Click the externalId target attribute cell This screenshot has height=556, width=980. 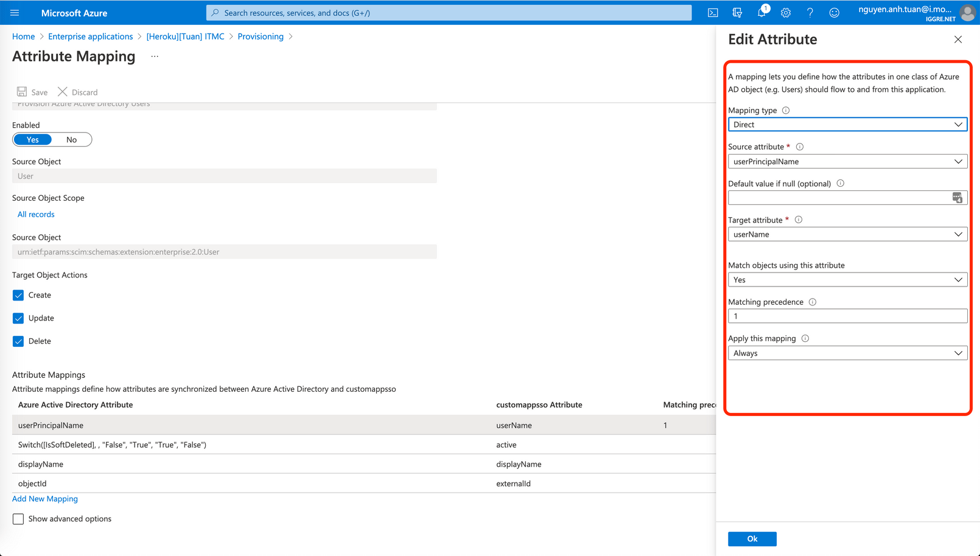[513, 484]
